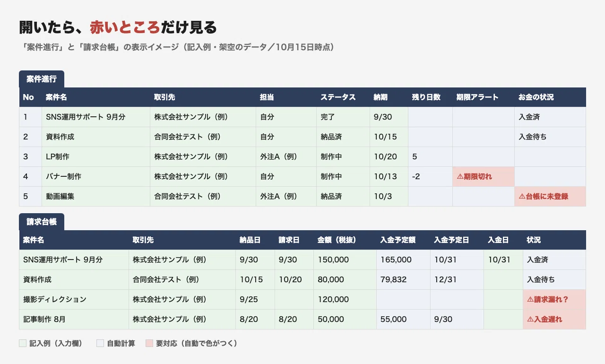Click the ⚠期限切れ alert cell
The height and width of the screenshot is (364, 605).
click(484, 177)
